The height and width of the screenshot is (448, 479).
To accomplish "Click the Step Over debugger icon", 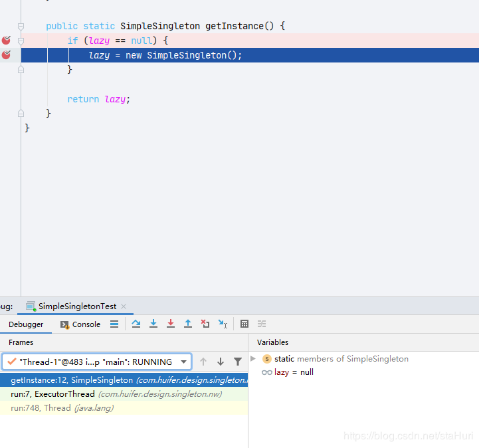I will pyautogui.click(x=136, y=324).
